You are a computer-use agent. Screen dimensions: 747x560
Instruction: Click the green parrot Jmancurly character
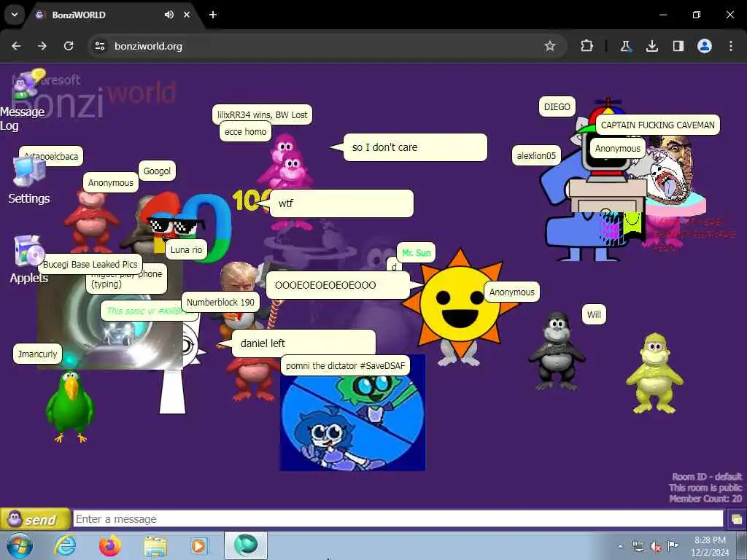click(x=70, y=406)
